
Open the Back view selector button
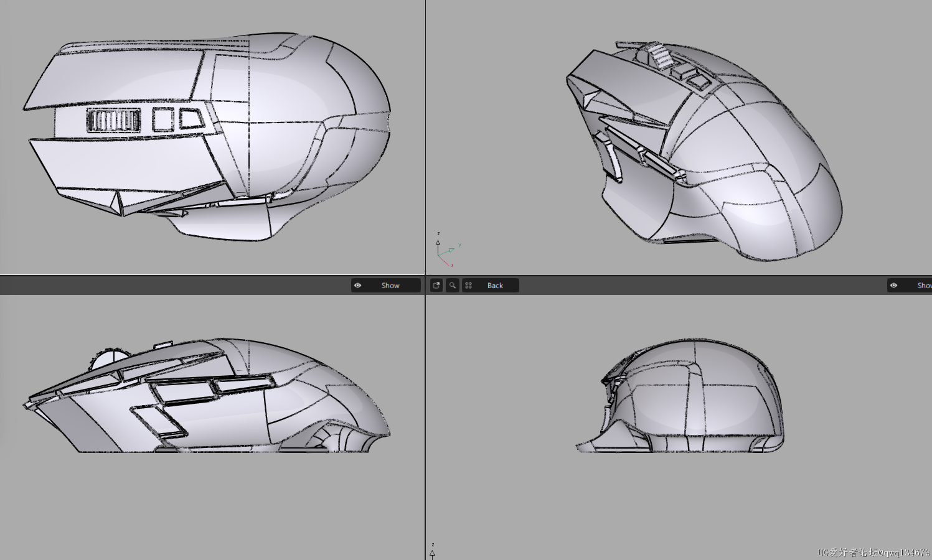[x=491, y=286]
